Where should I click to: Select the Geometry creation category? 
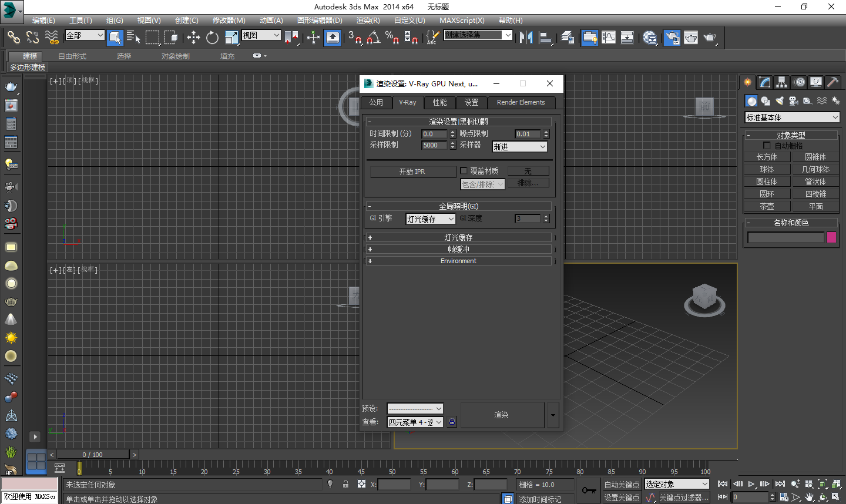(751, 100)
